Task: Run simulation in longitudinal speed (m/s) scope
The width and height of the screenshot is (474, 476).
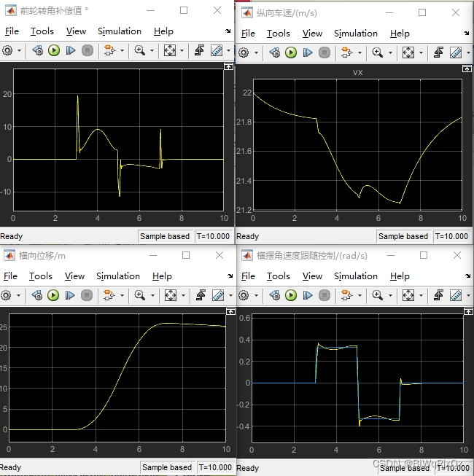Action: (291, 52)
